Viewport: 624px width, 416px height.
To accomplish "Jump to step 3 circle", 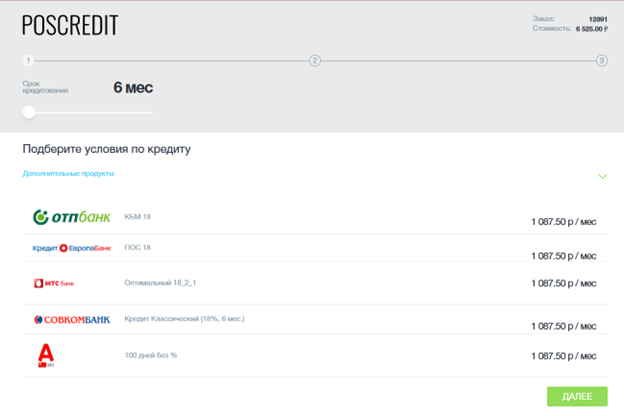I will [602, 61].
